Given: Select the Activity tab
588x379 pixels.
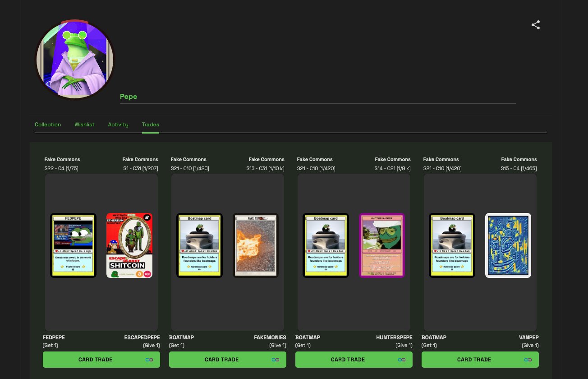Looking at the screenshot, I should (x=118, y=125).
